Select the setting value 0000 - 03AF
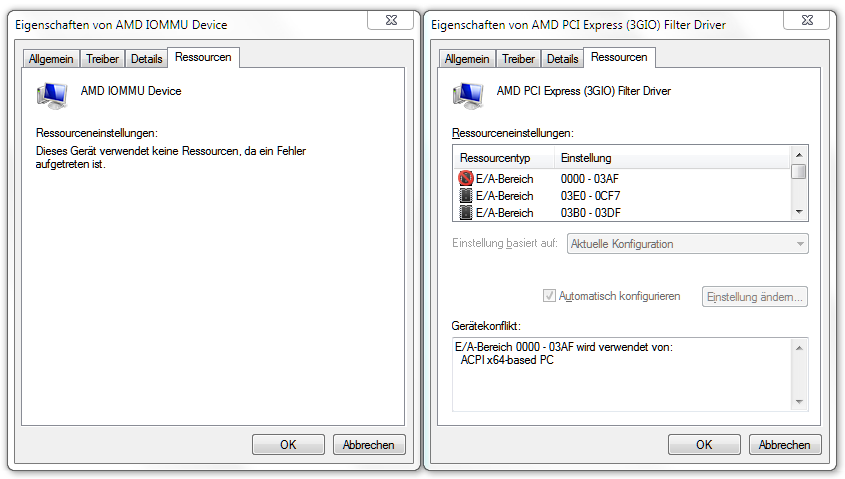The width and height of the screenshot is (845, 479). (590, 178)
